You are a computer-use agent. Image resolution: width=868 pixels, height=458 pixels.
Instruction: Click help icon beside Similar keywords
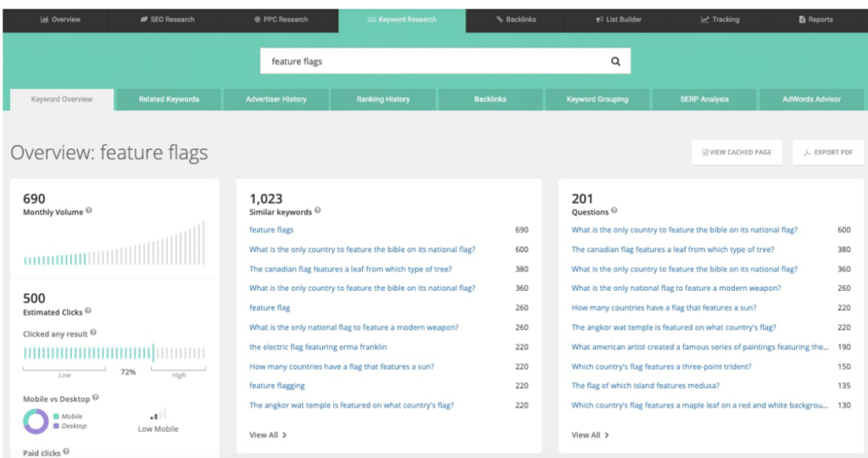pyautogui.click(x=318, y=210)
